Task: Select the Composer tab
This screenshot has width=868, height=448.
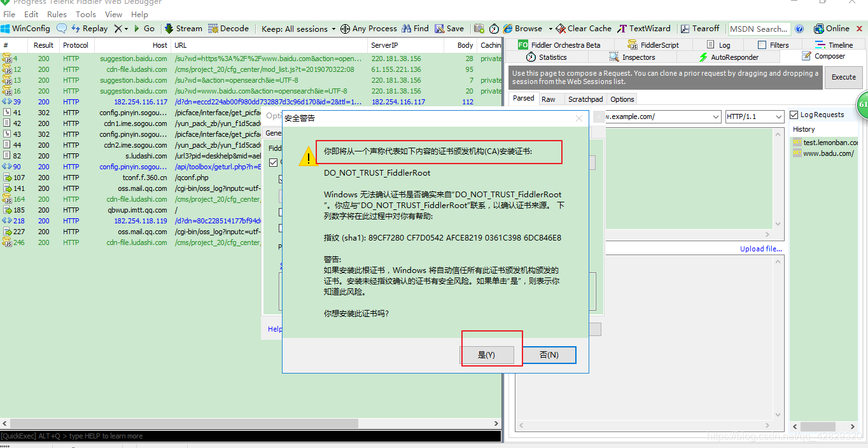Action: click(823, 56)
